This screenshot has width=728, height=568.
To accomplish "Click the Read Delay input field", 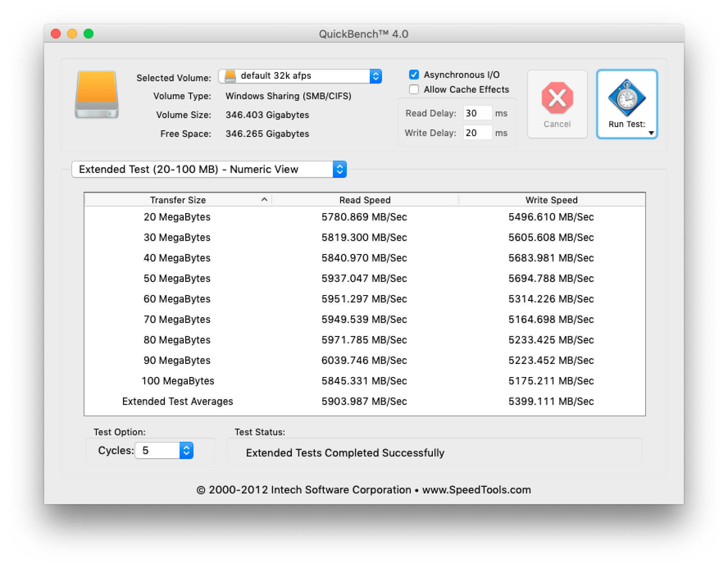I will (478, 113).
